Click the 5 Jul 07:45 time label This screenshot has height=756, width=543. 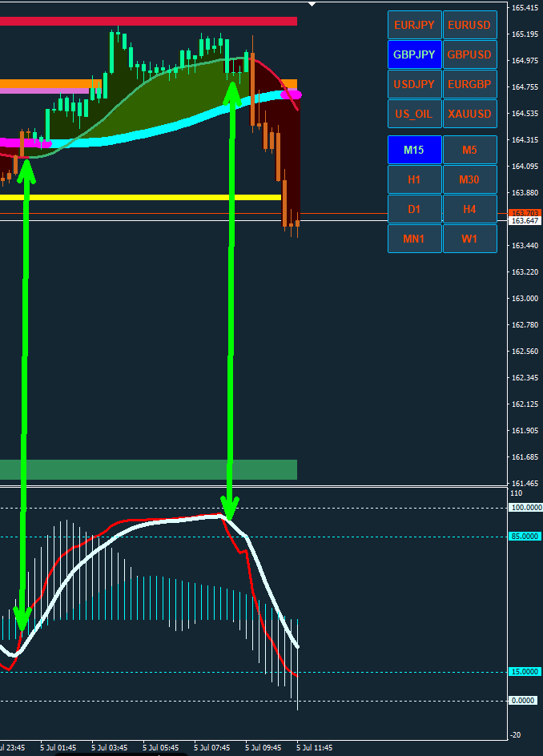[x=212, y=748]
